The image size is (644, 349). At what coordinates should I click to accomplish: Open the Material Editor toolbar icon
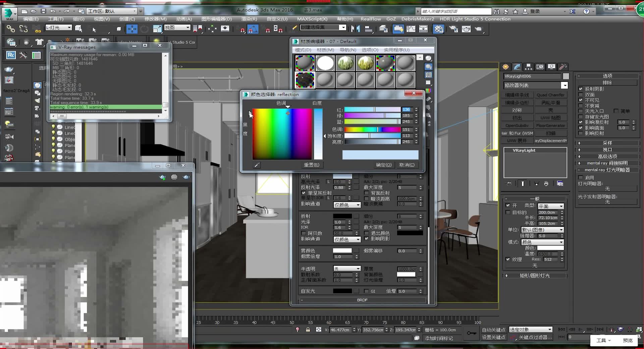click(x=439, y=29)
